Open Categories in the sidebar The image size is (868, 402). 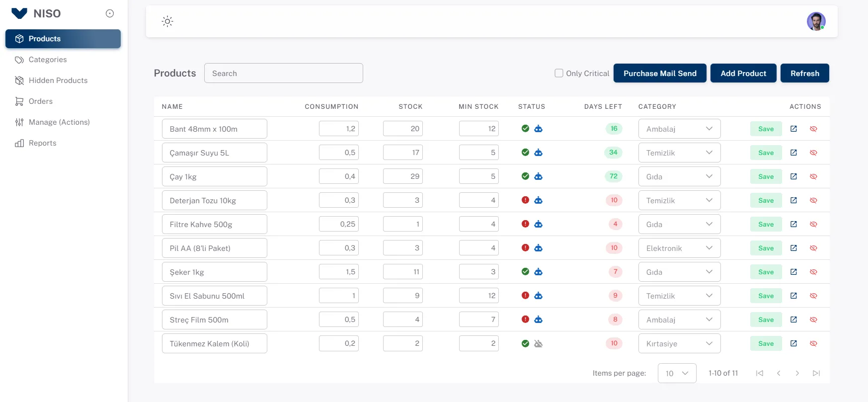pos(63,60)
